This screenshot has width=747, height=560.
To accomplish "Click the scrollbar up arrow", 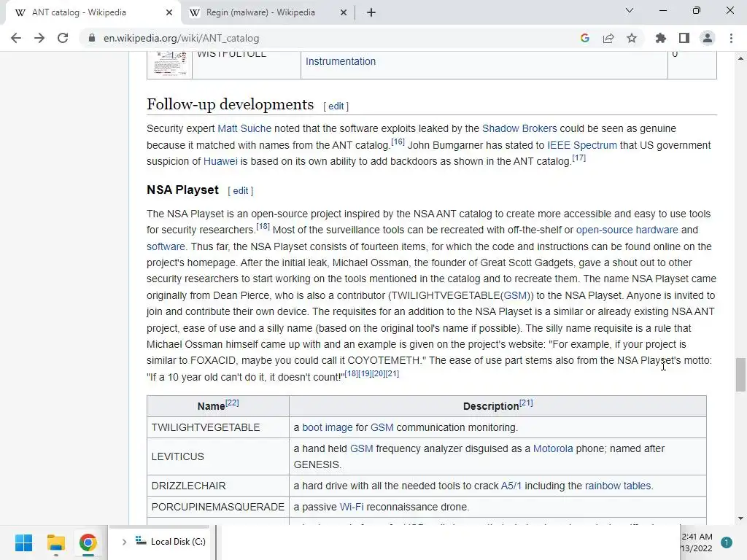I will (740, 58).
